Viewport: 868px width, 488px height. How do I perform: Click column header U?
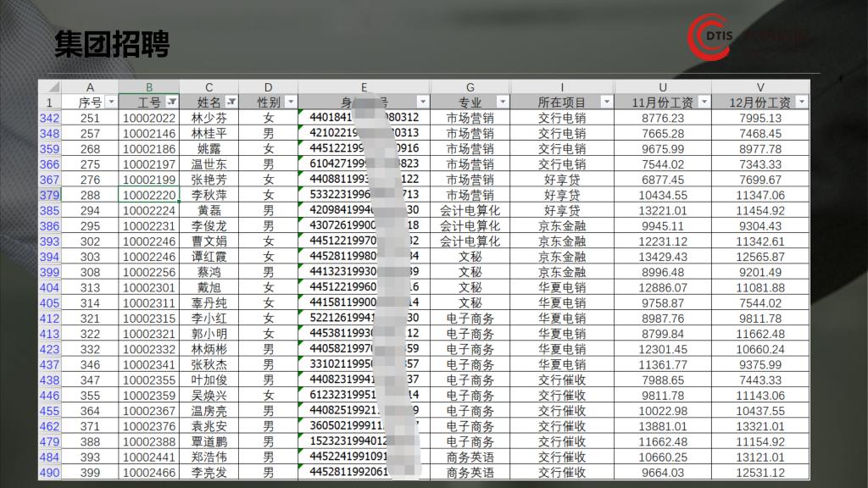[x=662, y=87]
